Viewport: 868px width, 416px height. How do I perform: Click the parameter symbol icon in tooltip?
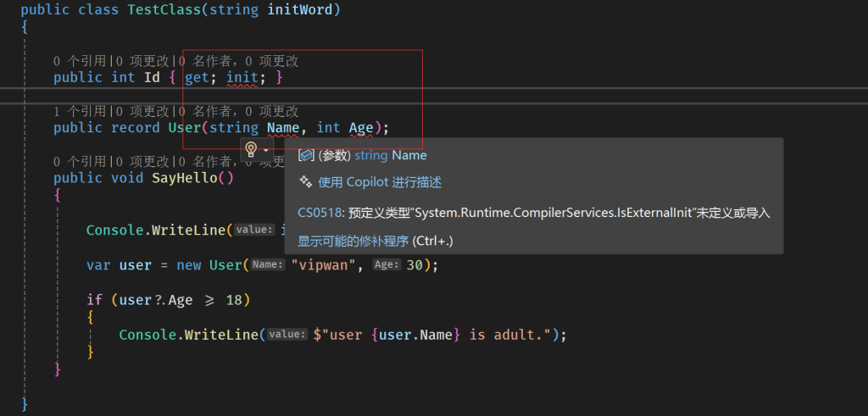click(x=305, y=156)
